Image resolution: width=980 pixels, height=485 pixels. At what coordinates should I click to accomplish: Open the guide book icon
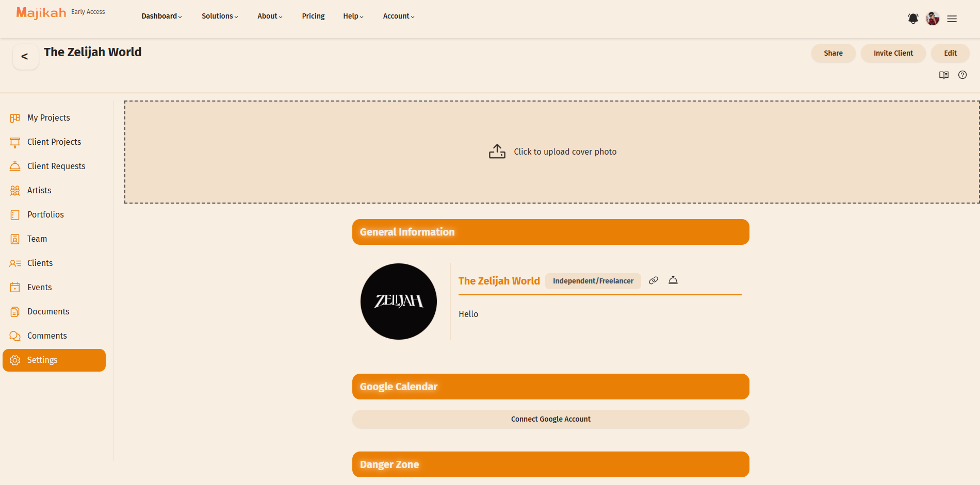tap(944, 75)
